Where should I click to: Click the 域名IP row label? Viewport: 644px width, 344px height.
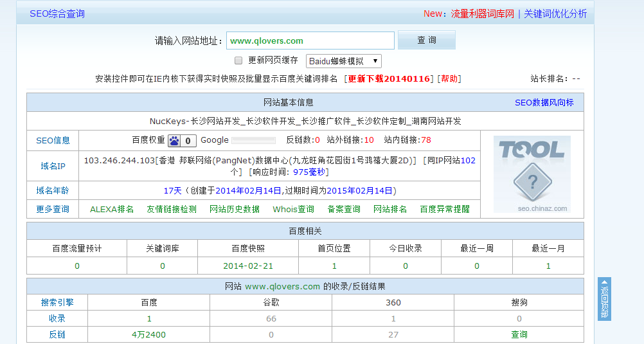tap(53, 166)
